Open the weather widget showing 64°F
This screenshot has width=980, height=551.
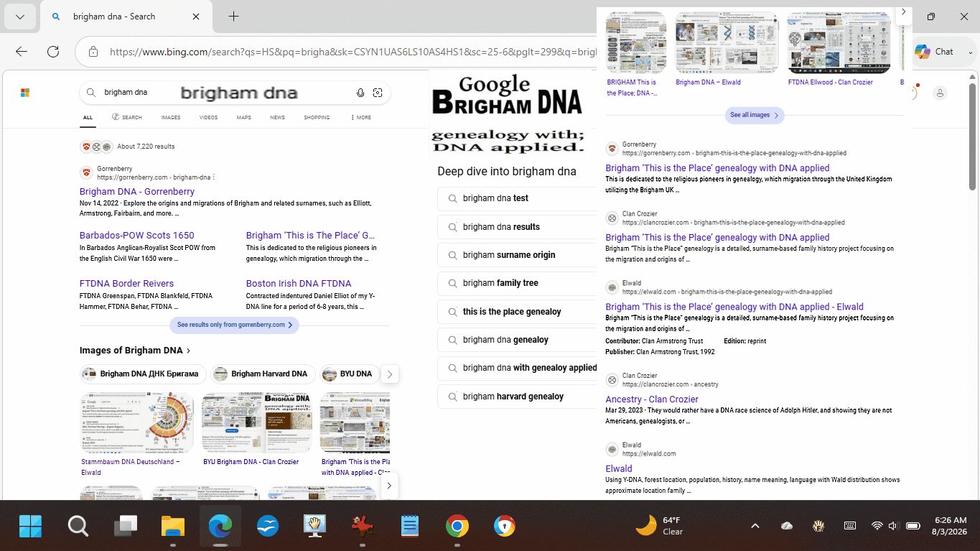[x=660, y=526]
